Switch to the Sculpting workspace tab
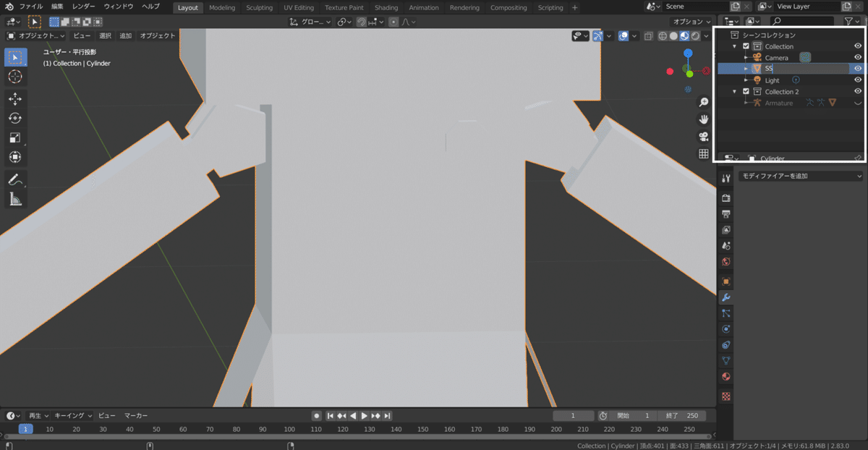The image size is (868, 450). (259, 8)
